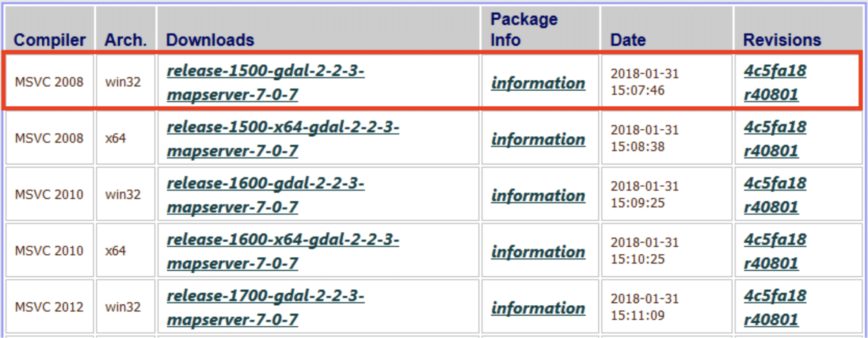Open r40801 revision for MSVC 2012 win32
The height and width of the screenshot is (338, 868).
click(771, 320)
